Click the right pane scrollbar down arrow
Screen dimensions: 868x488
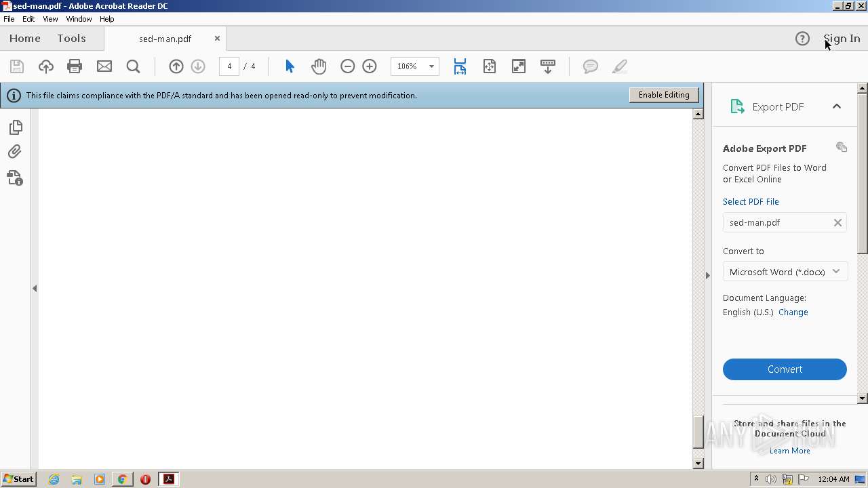point(863,399)
